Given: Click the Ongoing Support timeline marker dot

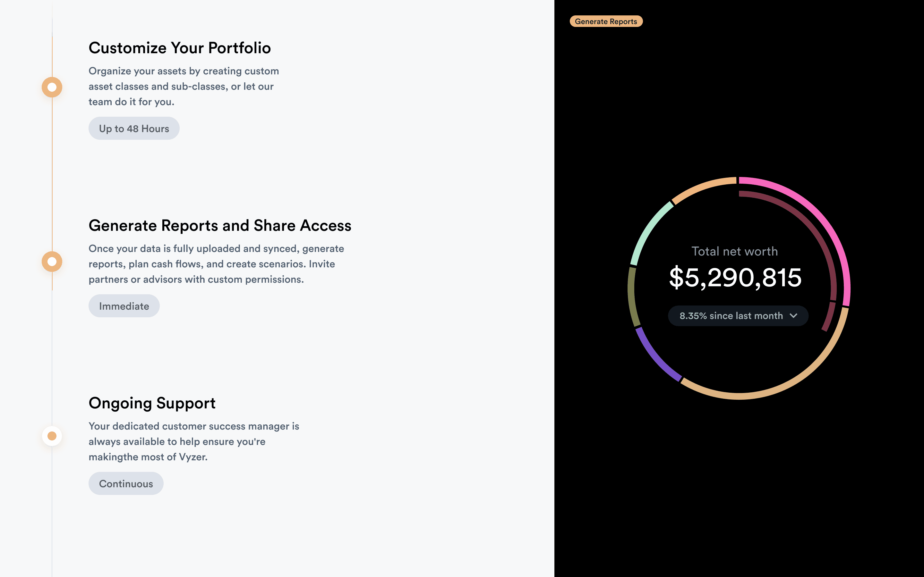Looking at the screenshot, I should [52, 436].
